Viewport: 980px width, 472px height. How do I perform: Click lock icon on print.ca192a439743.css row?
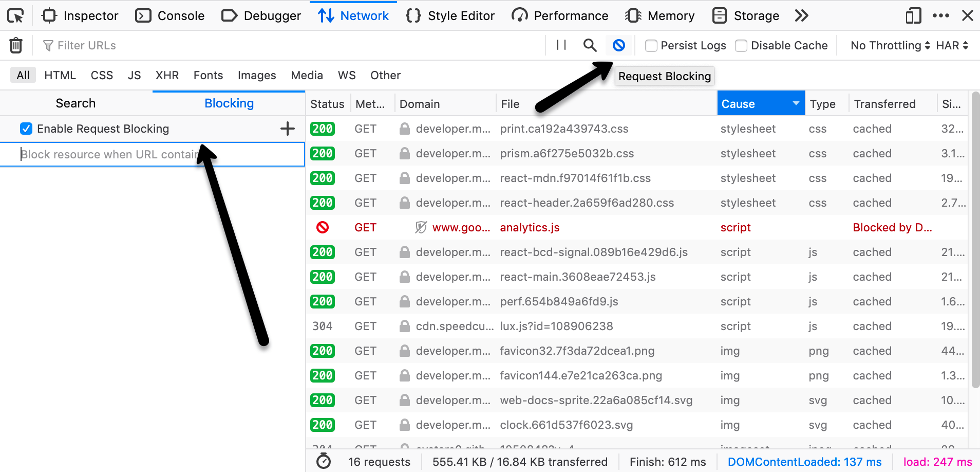point(405,129)
